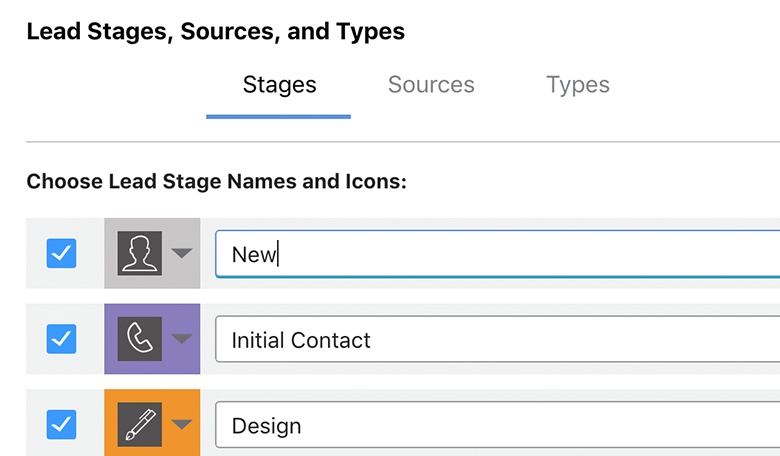
Task: Click the phone icon for Initial Contact
Action: coord(140,340)
